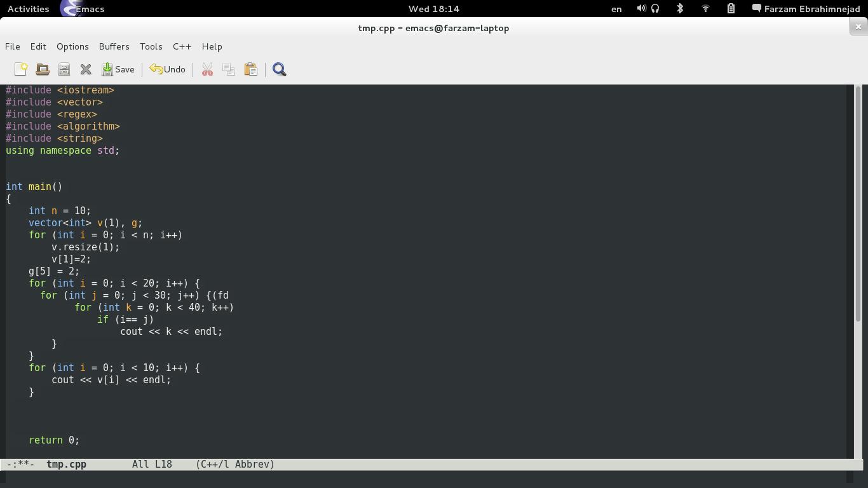868x488 pixels.
Task: Mute audio via the volume tray icon
Action: [641, 8]
